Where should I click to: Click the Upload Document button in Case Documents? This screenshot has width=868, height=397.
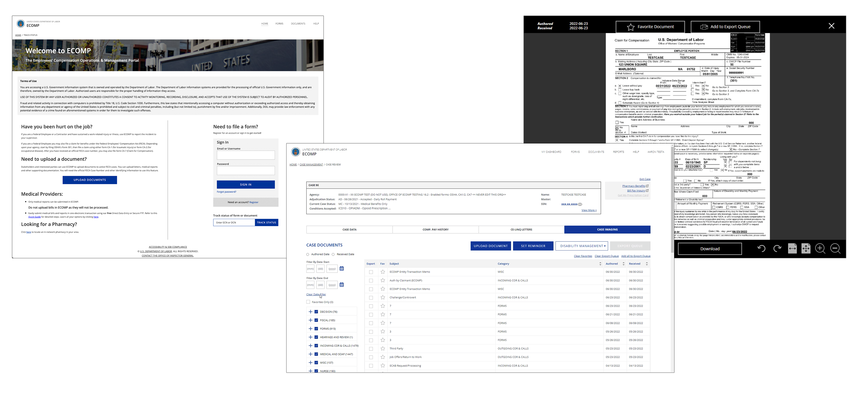(491, 246)
